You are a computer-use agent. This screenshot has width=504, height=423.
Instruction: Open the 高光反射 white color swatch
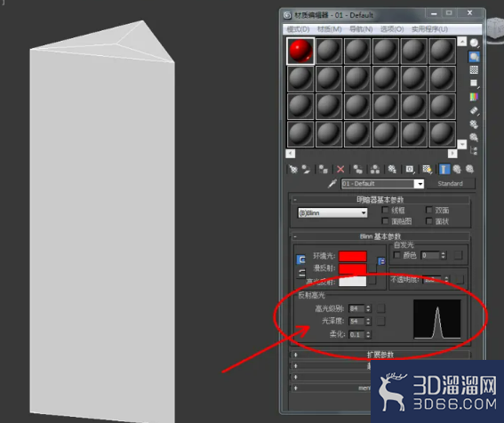click(x=353, y=281)
